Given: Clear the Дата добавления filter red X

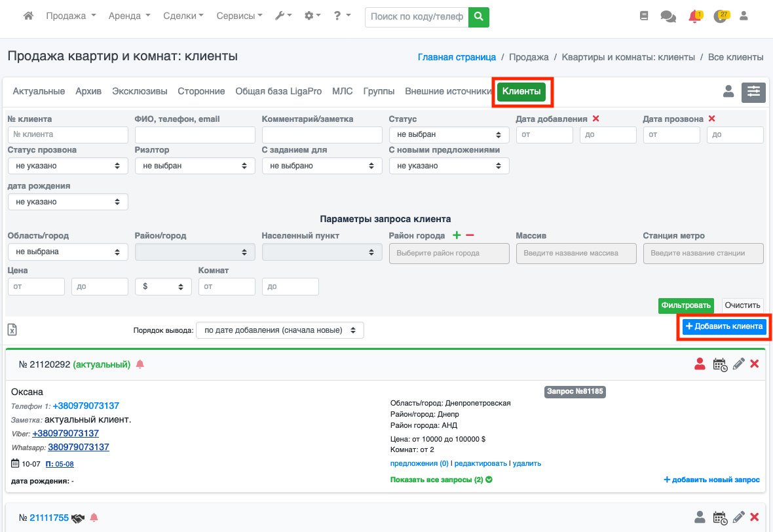Looking at the screenshot, I should coord(595,119).
